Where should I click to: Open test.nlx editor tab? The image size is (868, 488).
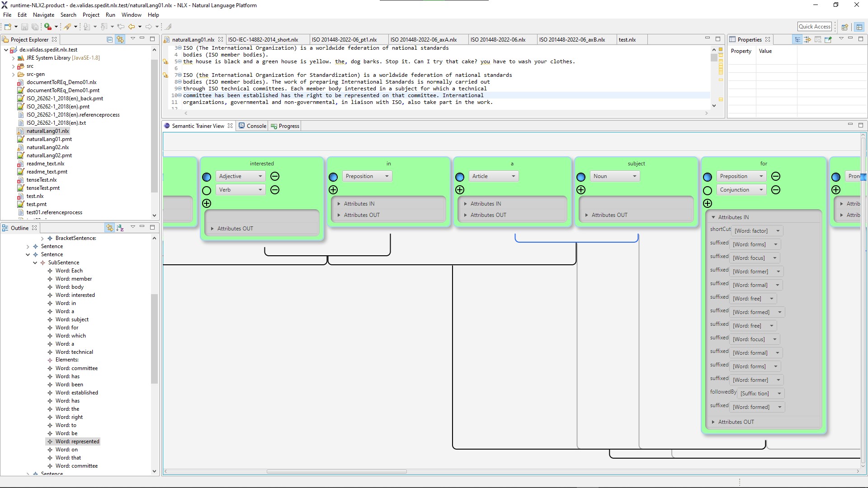point(627,40)
